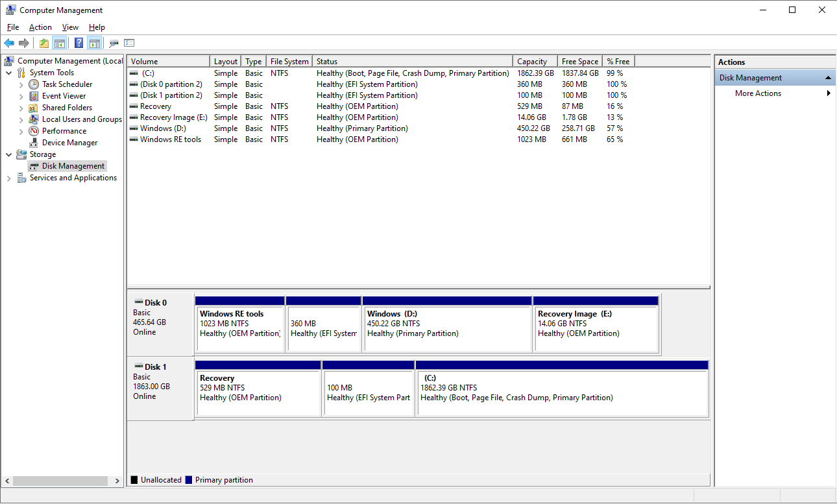Expand the Local Users and Groups node
837x504 pixels.
coord(21,119)
